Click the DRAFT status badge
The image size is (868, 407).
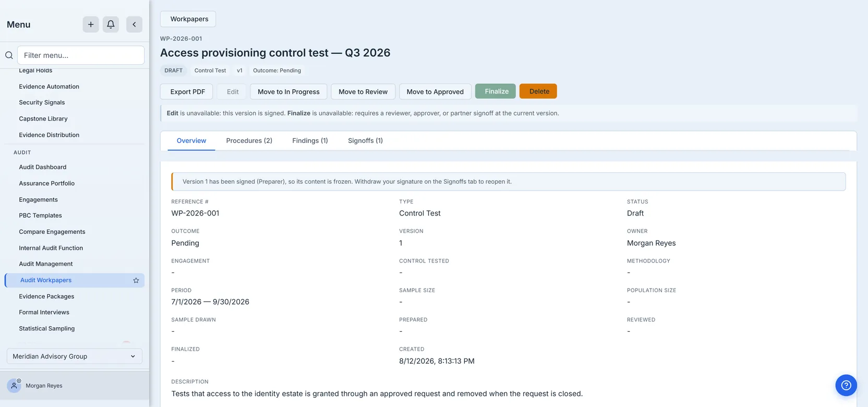click(173, 70)
